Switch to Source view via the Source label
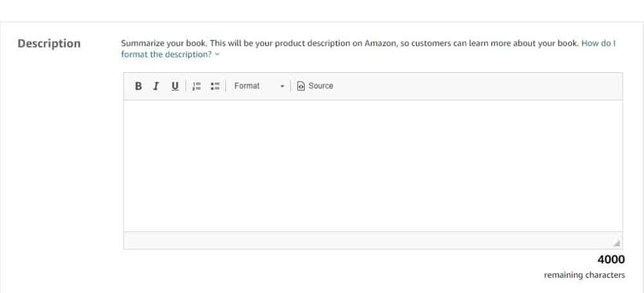This screenshot has height=293, width=644. point(321,86)
